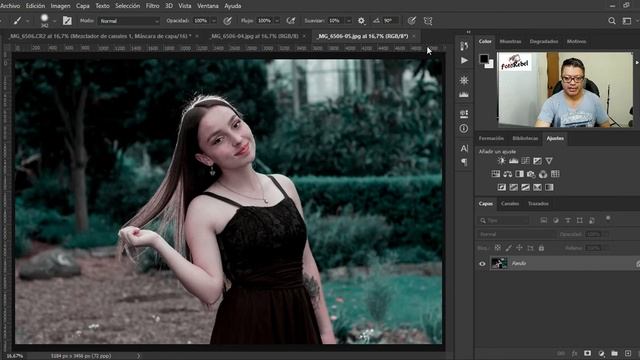Viewport: 640px width, 360px height.
Task: Toggle pressure for size icon
Action: tap(411, 20)
